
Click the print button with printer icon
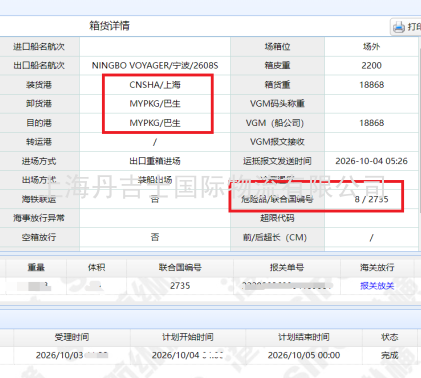point(406,26)
